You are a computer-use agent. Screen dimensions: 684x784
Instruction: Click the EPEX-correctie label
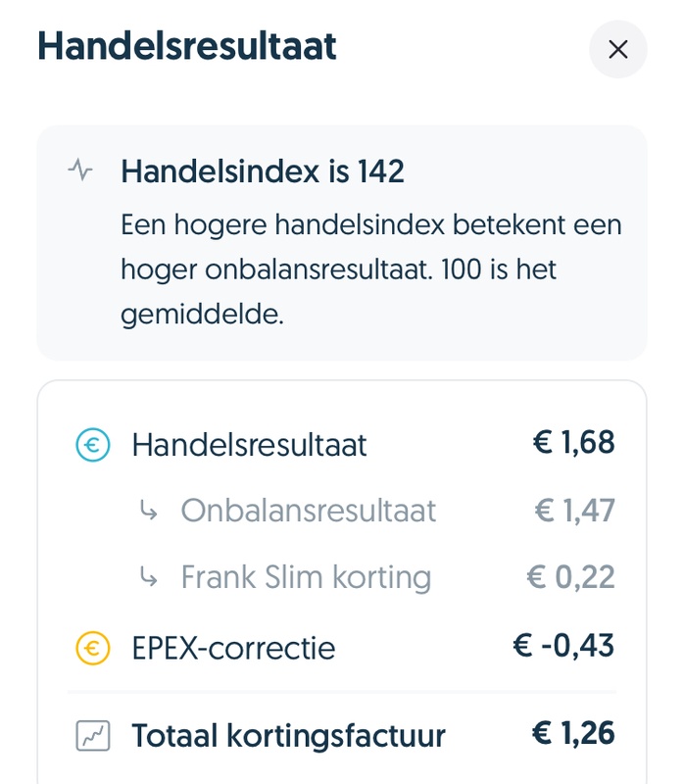[233, 648]
